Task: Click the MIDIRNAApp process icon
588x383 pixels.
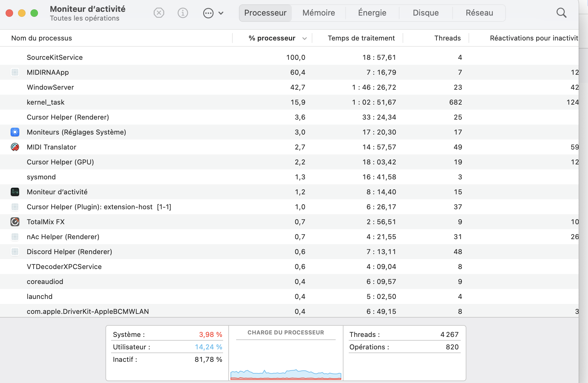Action: pos(15,72)
